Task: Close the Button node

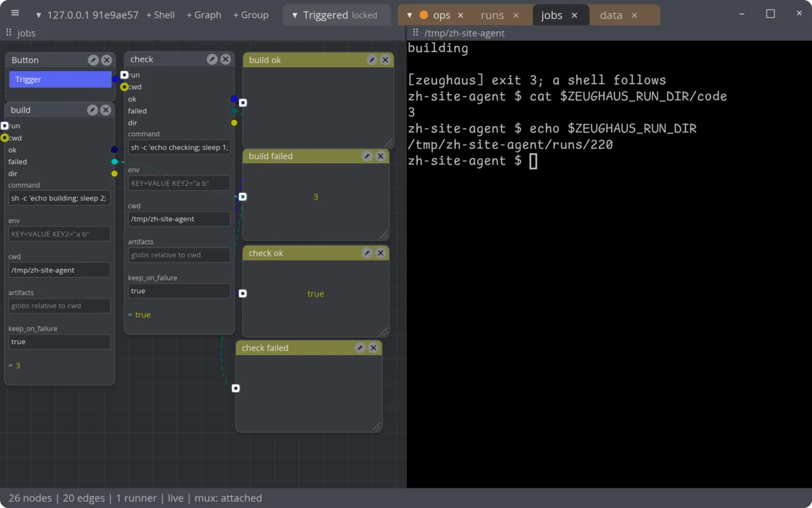Action: pos(106,60)
